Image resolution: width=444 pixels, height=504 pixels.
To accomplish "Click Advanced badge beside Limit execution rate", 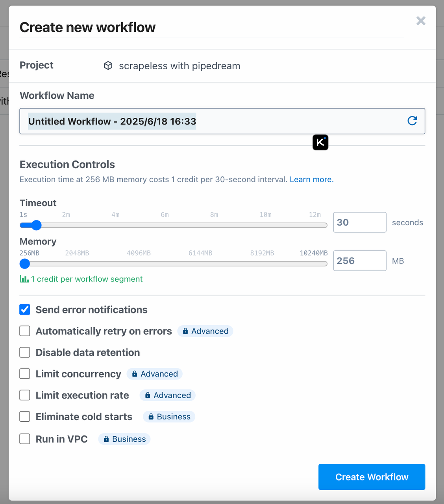I will click(168, 395).
